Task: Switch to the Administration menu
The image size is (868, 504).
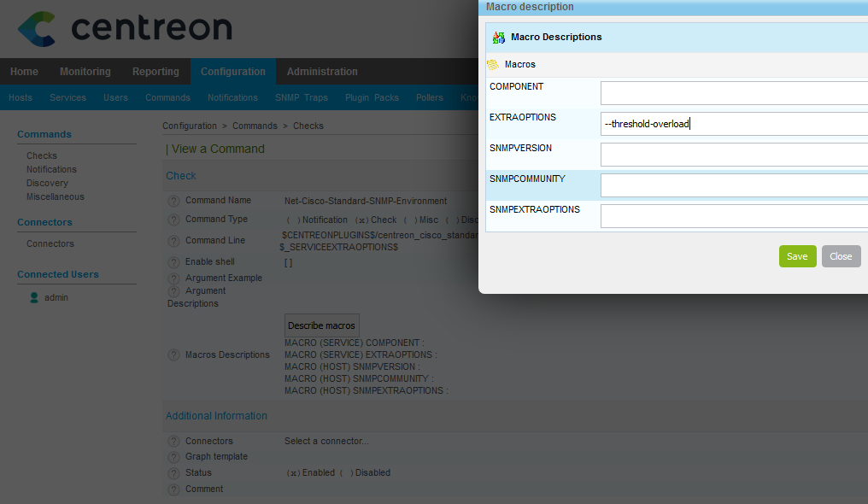Action: point(322,71)
